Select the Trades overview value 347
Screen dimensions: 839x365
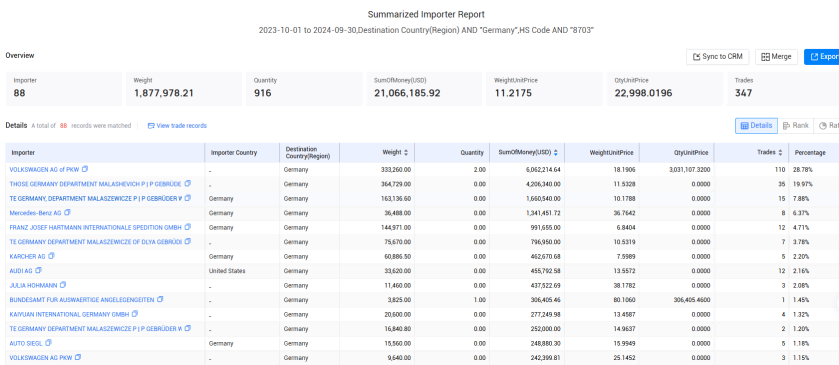pos(743,93)
